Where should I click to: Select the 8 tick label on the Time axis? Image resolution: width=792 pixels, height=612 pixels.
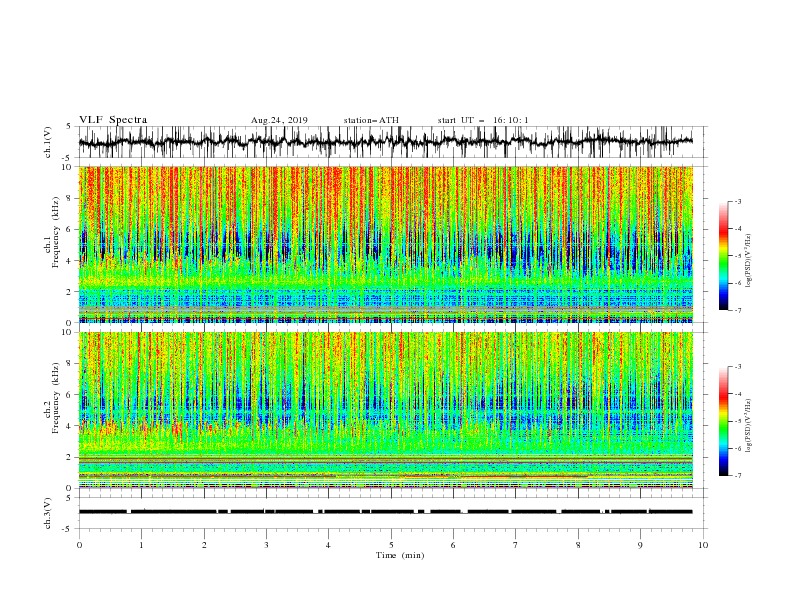pos(578,545)
